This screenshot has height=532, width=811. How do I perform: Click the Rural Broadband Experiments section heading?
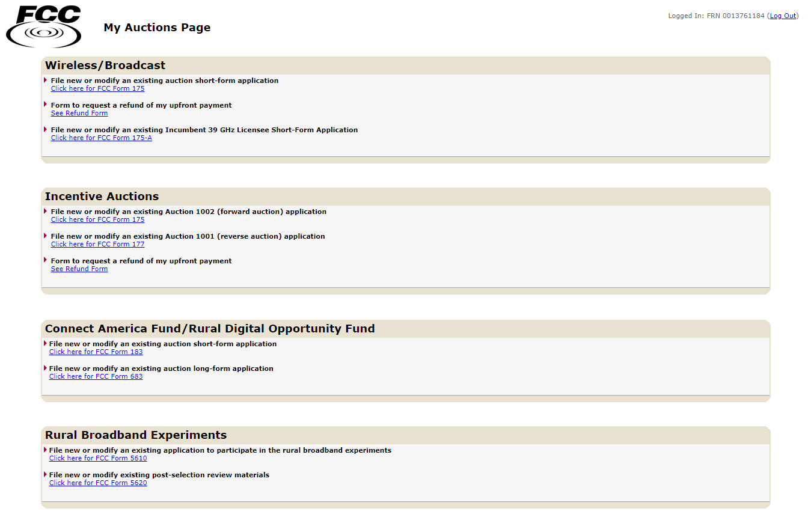tap(136, 435)
